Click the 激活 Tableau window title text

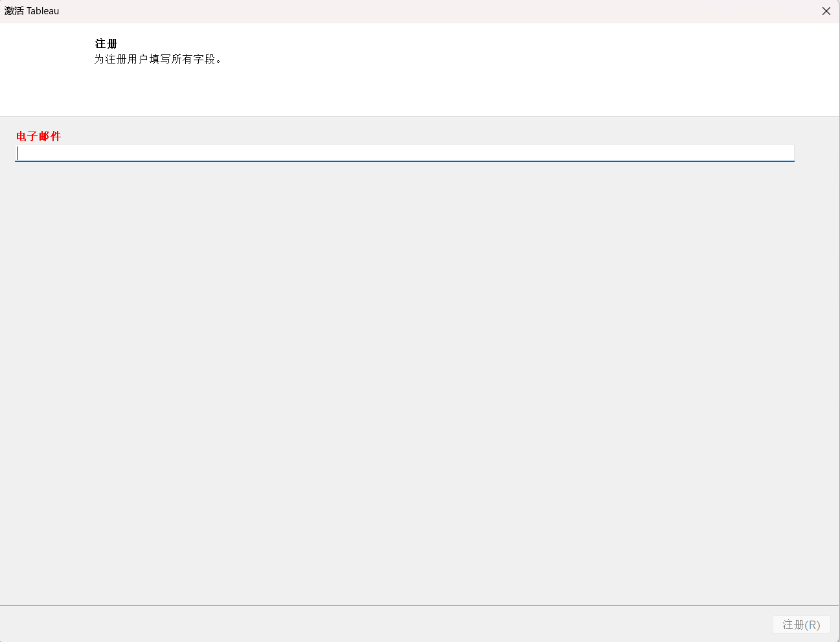point(32,11)
